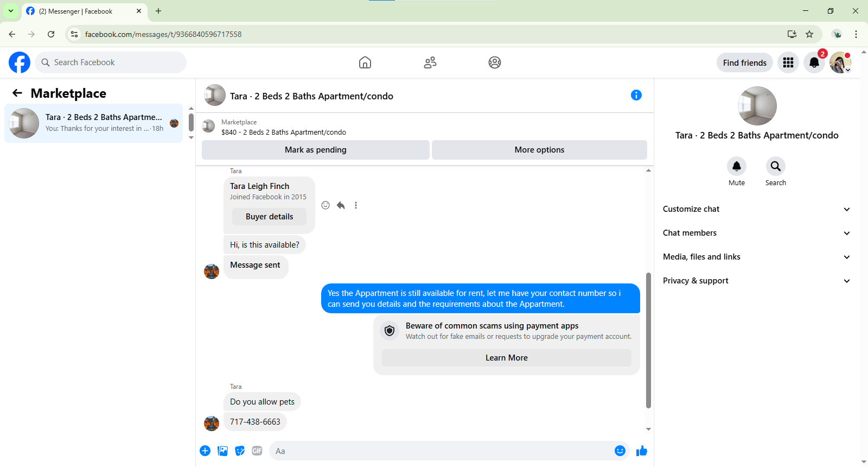Viewport: 868px width, 467px height.
Task: Open the Home feed icon
Action: 365,62
